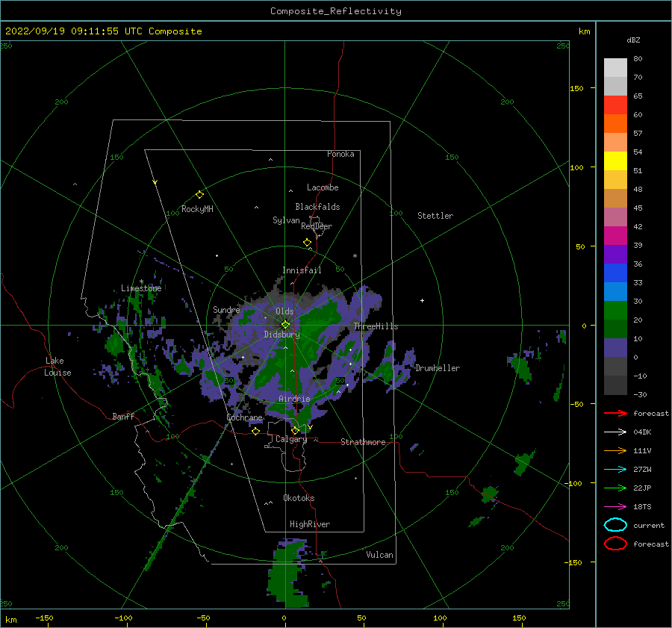672x628 pixels.
Task: Select the blue 33-36 dBZ color swatch
Action: pos(615,273)
